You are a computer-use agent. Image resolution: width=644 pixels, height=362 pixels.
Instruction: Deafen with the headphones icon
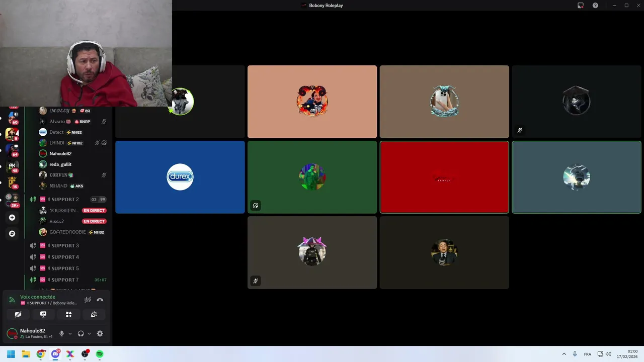80,333
